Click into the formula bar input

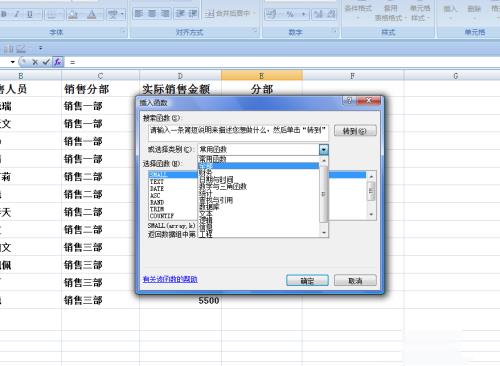pos(283,62)
